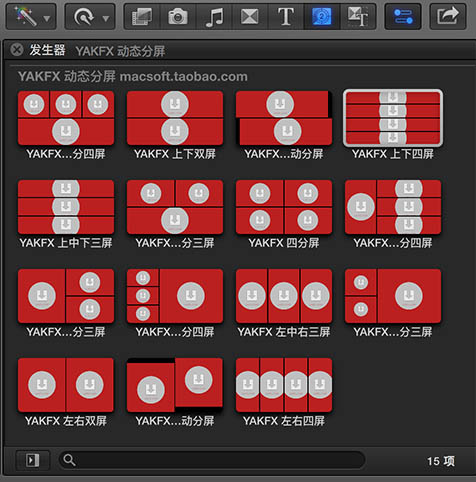Open the Photos browser camera icon
The height and width of the screenshot is (482, 476).
178,17
